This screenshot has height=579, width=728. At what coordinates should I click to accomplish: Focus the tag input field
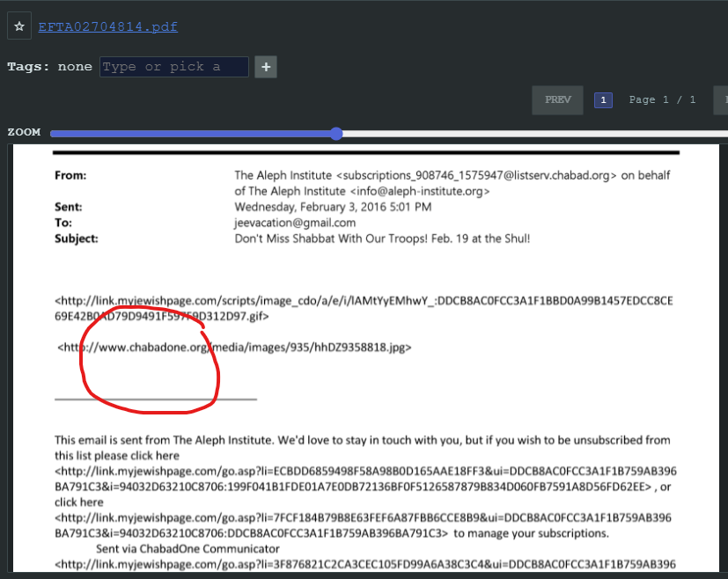174,67
